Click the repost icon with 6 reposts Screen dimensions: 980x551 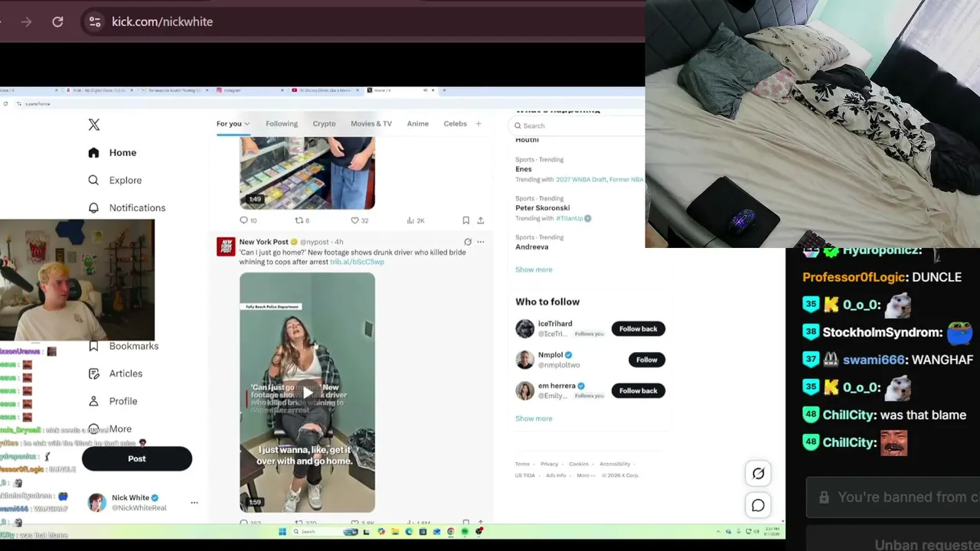299,220
